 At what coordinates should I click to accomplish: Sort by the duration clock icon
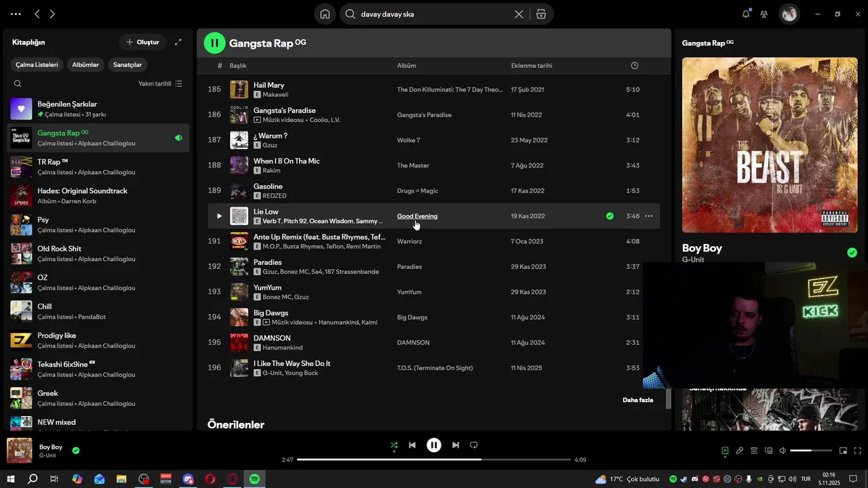[x=635, y=66]
